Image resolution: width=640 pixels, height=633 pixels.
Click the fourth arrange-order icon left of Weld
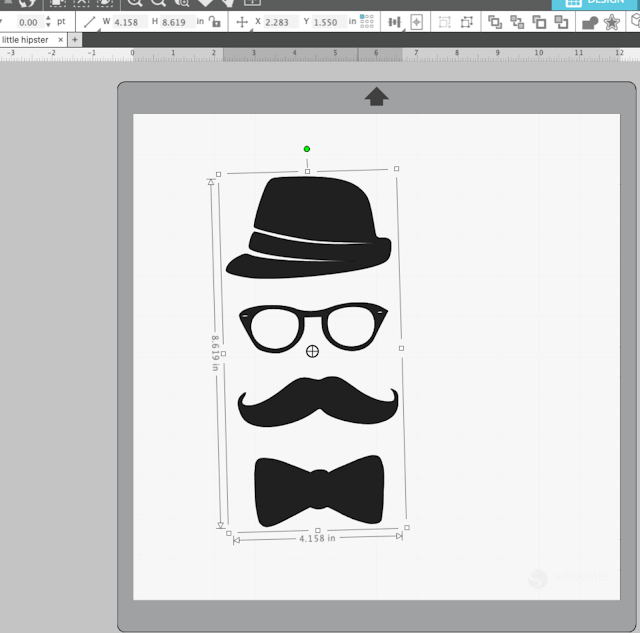tap(561, 22)
